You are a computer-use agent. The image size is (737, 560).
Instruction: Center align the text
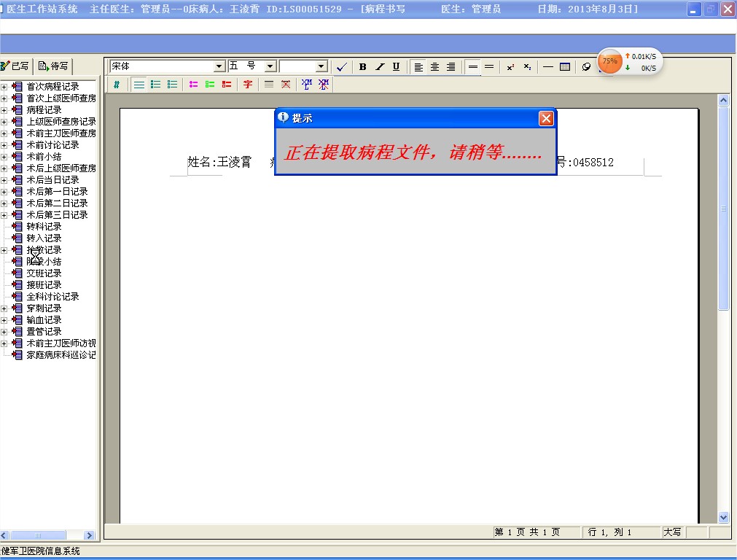click(x=434, y=67)
